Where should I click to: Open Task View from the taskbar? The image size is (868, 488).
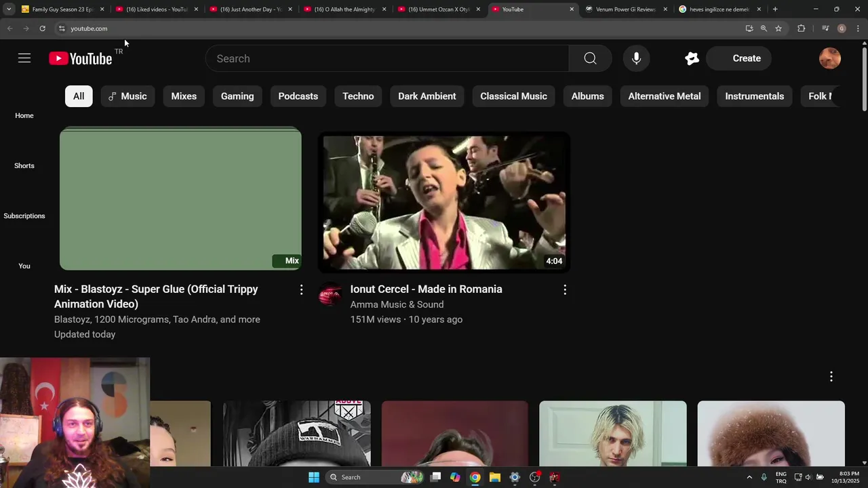[435, 477]
